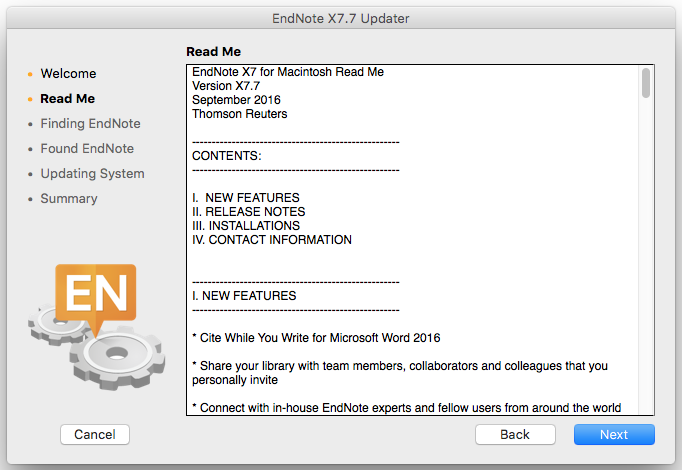
Task: Click the Found EndNote step
Action: [87, 149]
